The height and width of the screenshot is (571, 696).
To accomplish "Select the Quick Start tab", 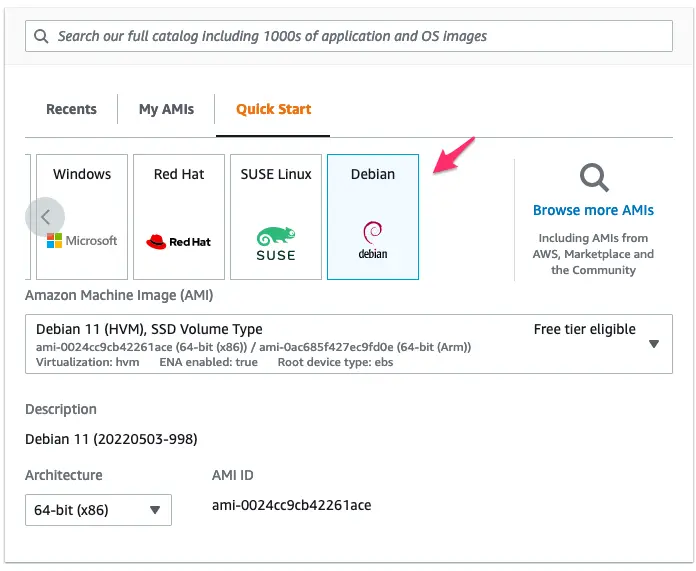I will pos(273,109).
